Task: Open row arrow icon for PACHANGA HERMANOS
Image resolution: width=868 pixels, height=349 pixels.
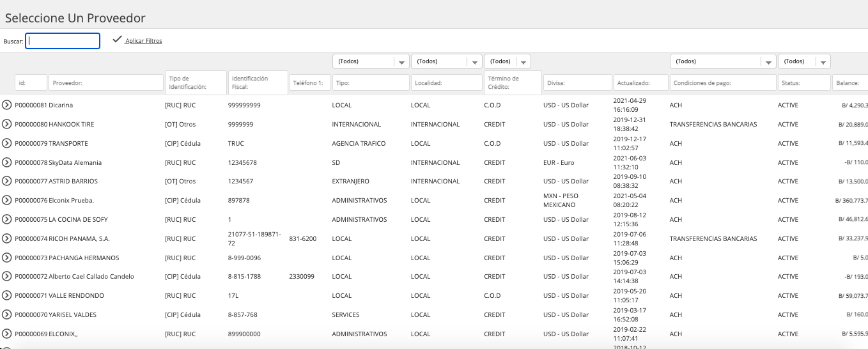Action: 7,258
